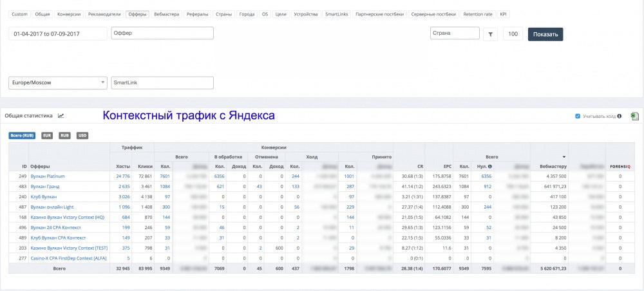
Task: Click the Хосты column header
Action: click(x=123, y=166)
